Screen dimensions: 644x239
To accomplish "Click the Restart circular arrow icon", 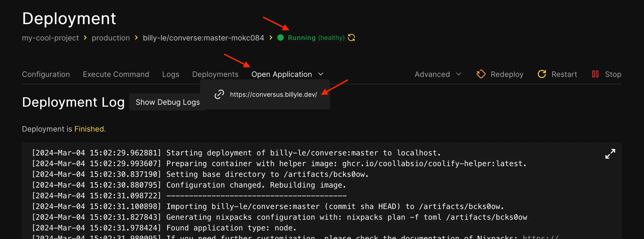I will tap(542, 74).
